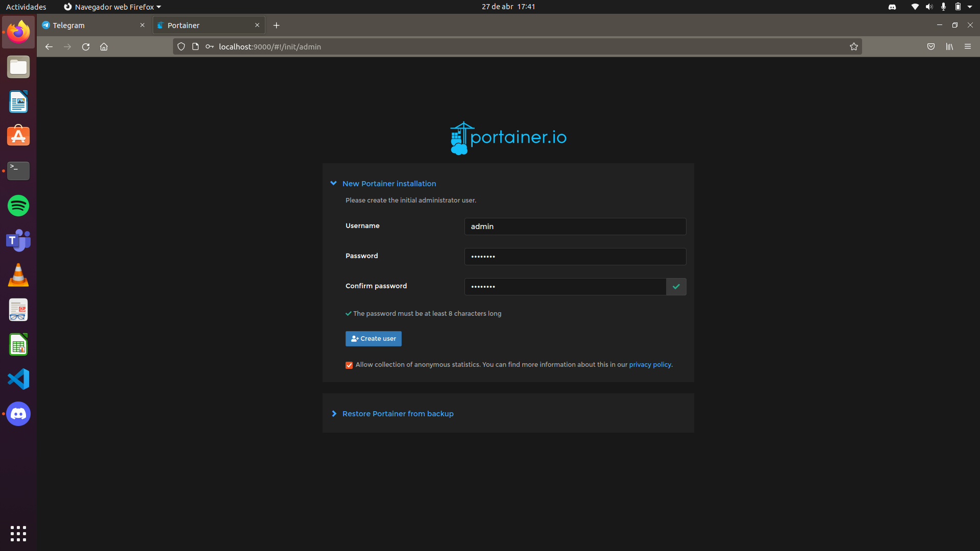
Task: Click the Create user button
Action: (373, 339)
